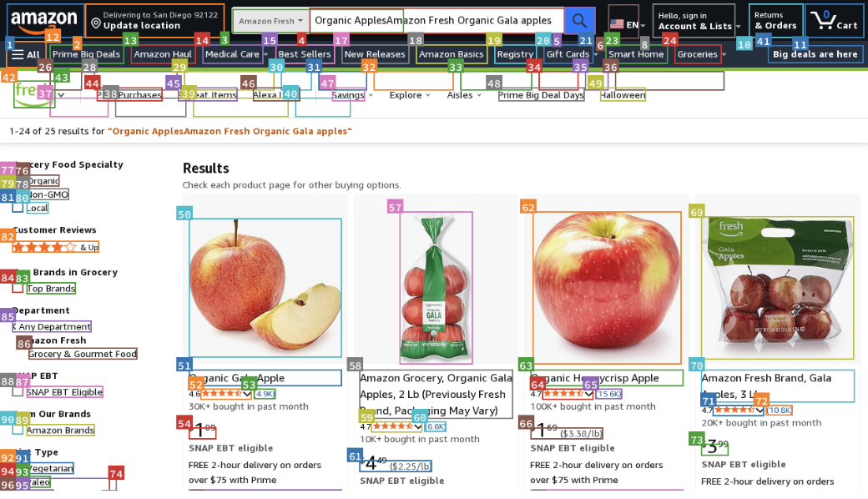Click the Amazon logo

[45, 18]
